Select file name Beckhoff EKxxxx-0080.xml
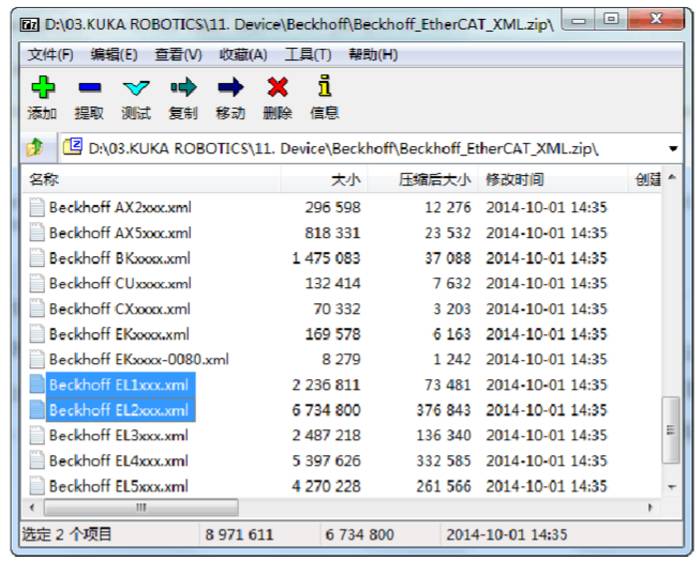697x565 pixels. [x=139, y=359]
